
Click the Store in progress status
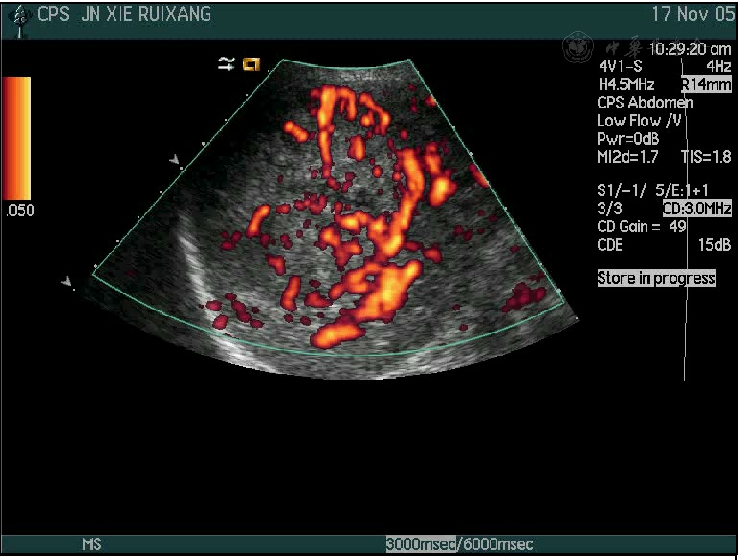tap(656, 278)
